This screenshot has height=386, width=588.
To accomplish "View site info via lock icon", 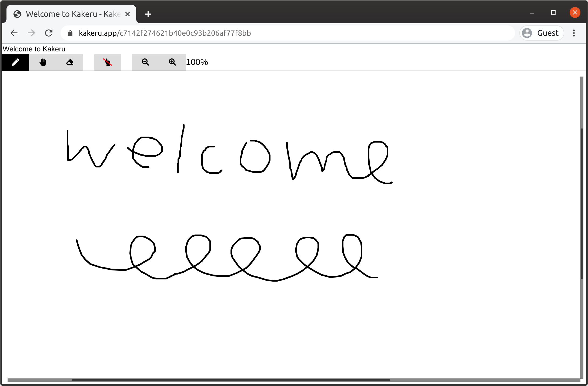I will (70, 33).
